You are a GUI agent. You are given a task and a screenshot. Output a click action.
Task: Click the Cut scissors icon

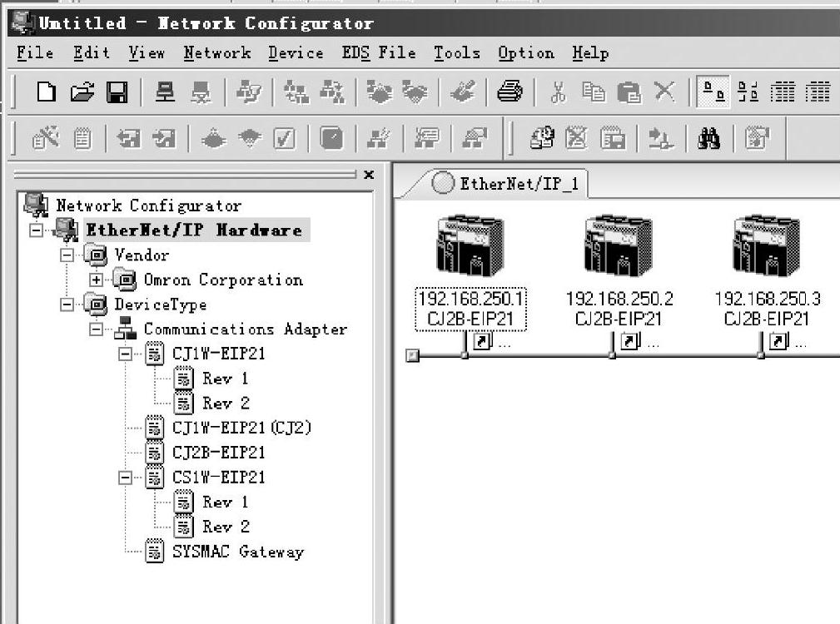coord(558,92)
